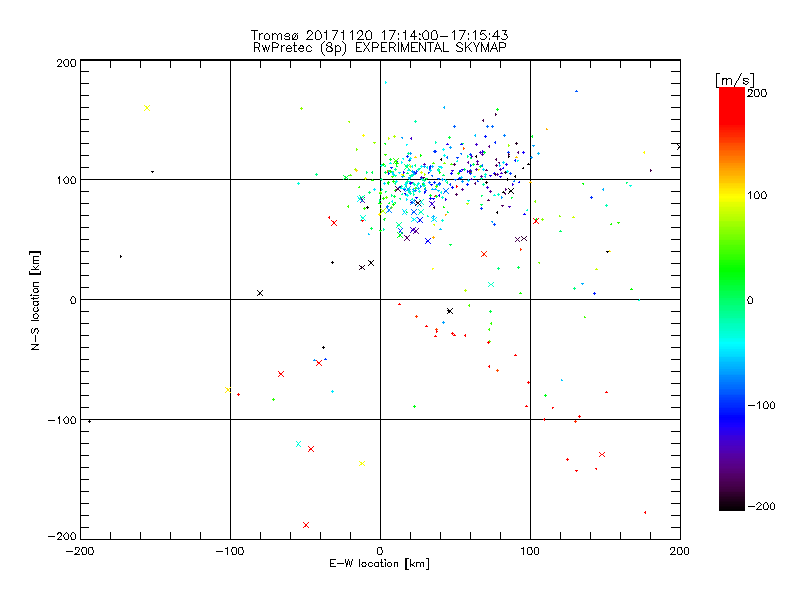Select the "N-S location [km]" axis label
Screen dimensions: 800x600
pos(35,300)
